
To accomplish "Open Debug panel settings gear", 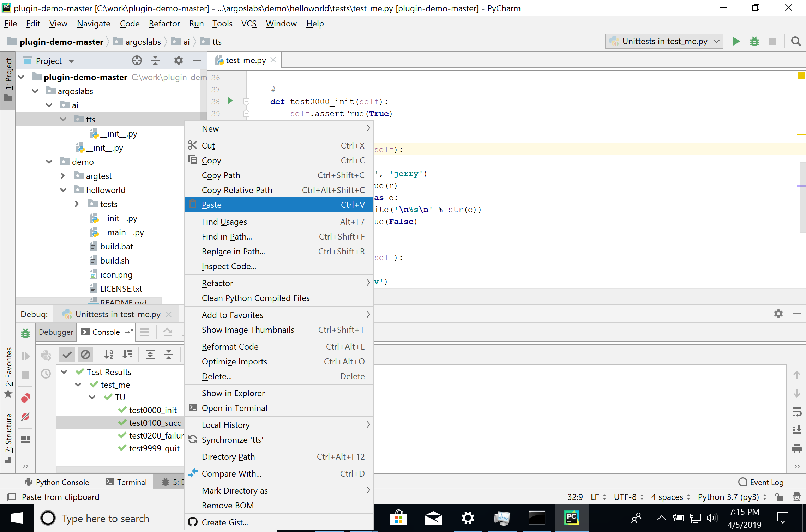I will [x=778, y=314].
